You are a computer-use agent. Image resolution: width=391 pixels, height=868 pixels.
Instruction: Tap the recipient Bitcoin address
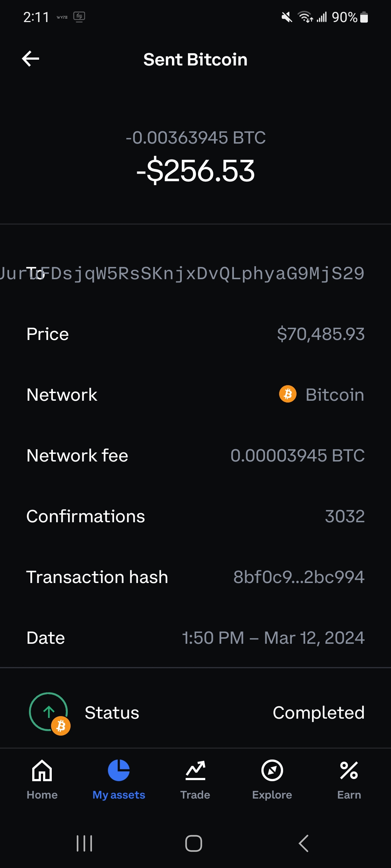pos(182,273)
